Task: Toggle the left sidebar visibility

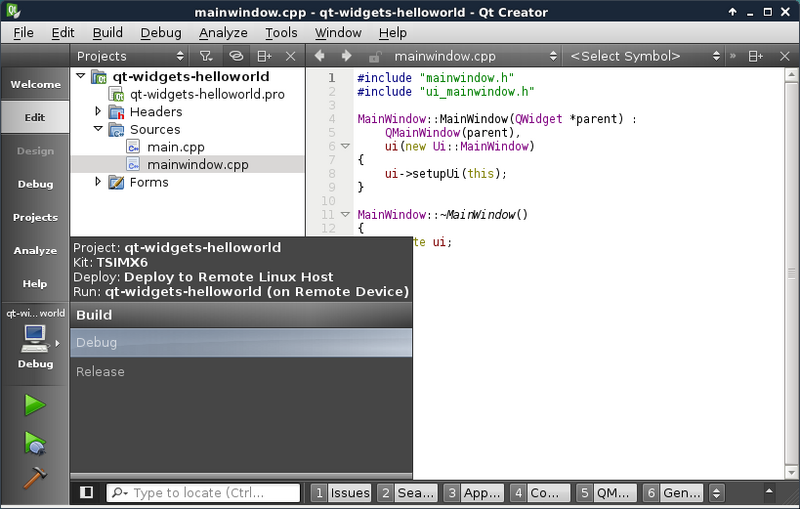Action: (x=87, y=492)
